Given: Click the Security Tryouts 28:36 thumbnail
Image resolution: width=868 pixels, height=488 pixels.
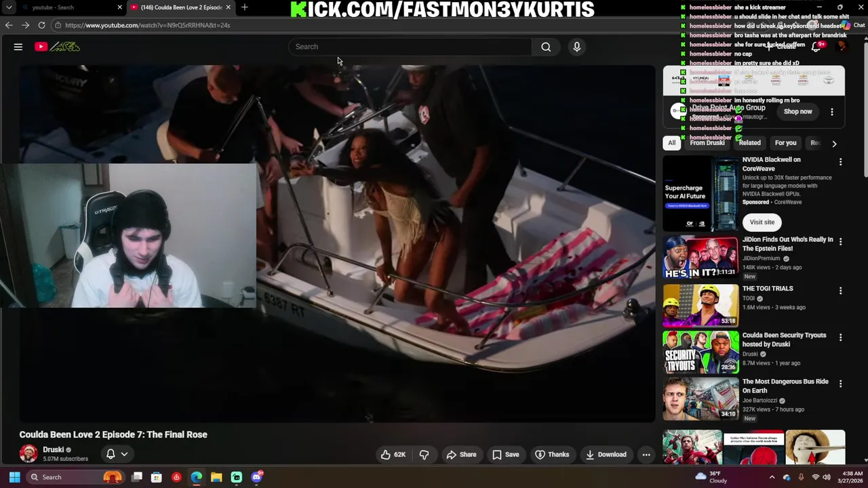Looking at the screenshot, I should pyautogui.click(x=701, y=352).
